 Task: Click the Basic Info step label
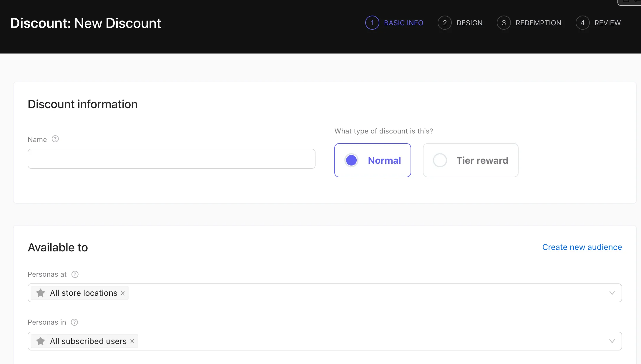403,23
